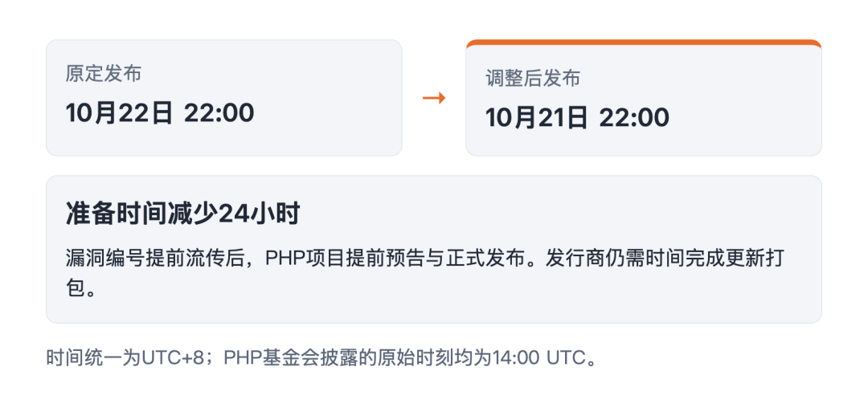Click the orange top bar of the adjusted card
Image resolution: width=868 pixels, height=412 pixels.
coord(644,43)
